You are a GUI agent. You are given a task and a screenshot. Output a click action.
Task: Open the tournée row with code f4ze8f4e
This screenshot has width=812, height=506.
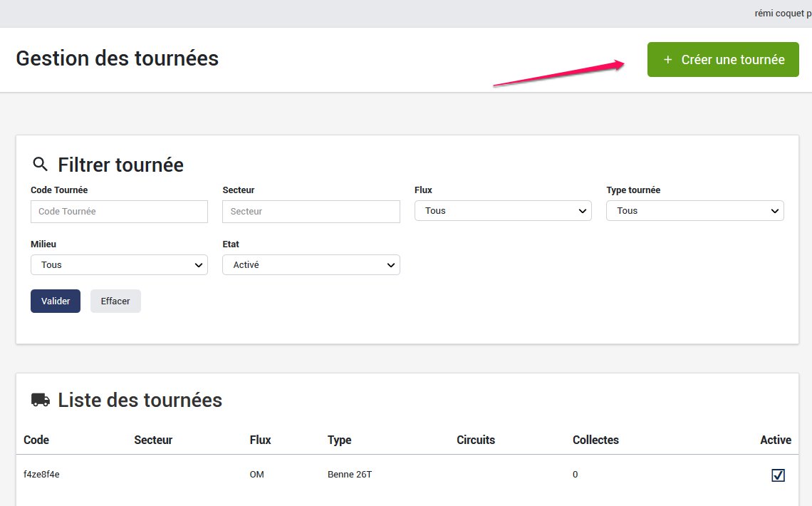[41, 475]
